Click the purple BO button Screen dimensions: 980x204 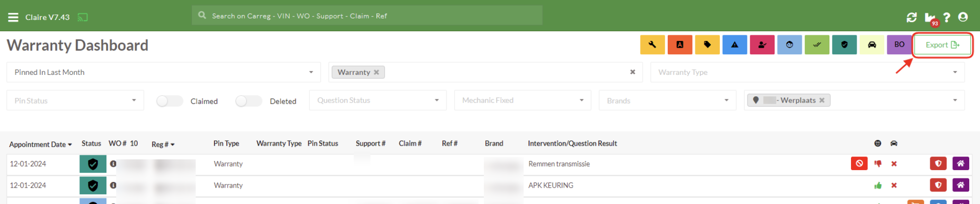899,45
